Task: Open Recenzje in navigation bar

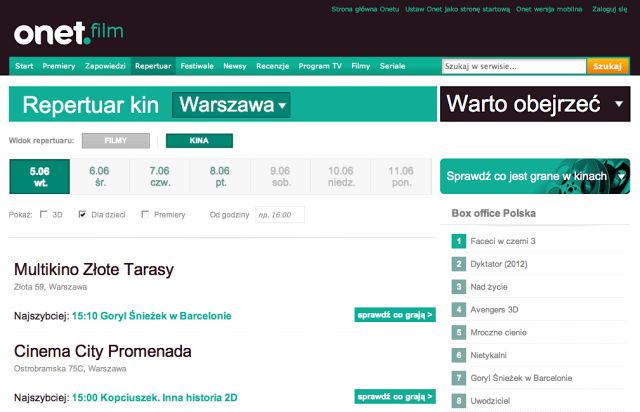Action: [x=273, y=66]
